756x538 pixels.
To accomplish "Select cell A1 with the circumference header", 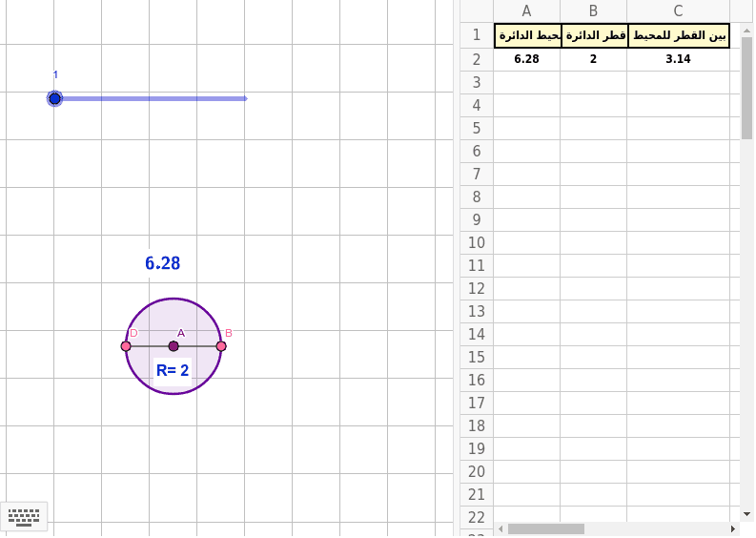I will click(527, 35).
